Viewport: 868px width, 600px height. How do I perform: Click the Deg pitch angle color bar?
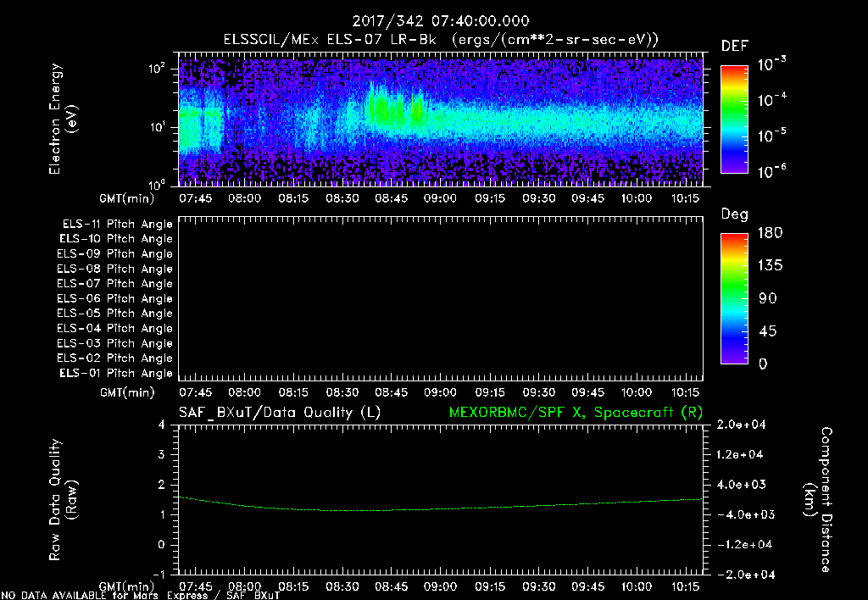pos(734,298)
